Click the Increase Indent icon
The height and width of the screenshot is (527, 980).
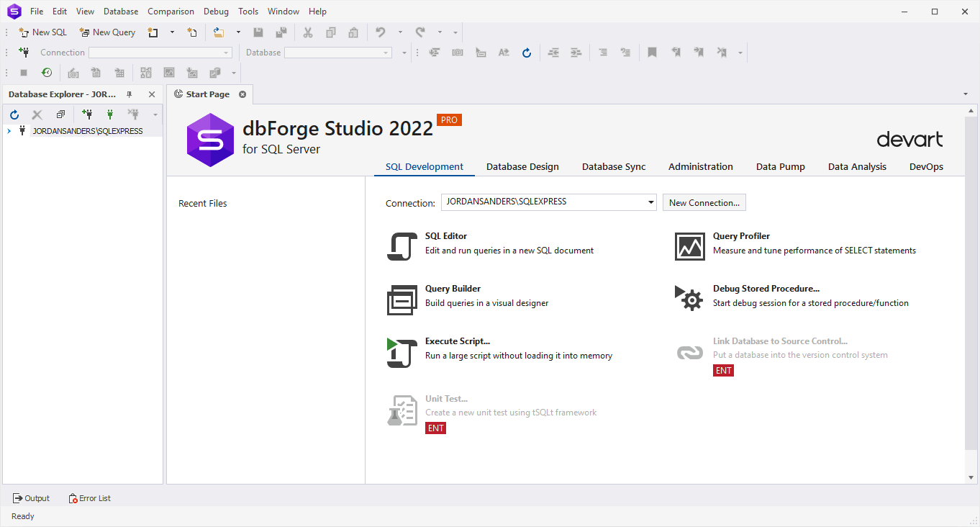(576, 52)
